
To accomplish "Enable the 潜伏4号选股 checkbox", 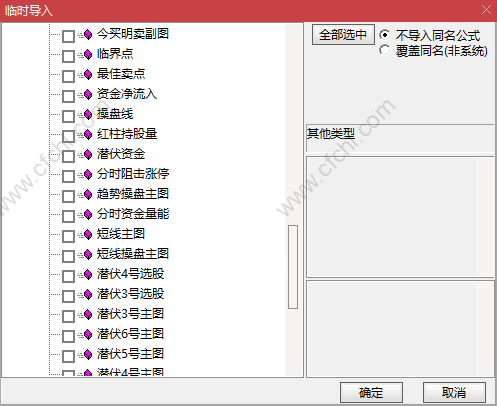I will [x=68, y=276].
